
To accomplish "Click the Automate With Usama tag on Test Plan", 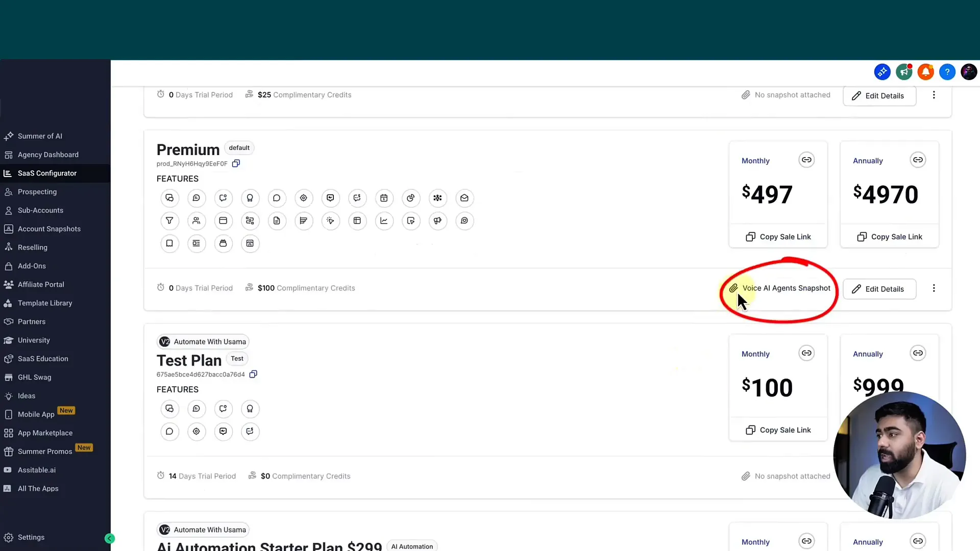I will (x=203, y=342).
